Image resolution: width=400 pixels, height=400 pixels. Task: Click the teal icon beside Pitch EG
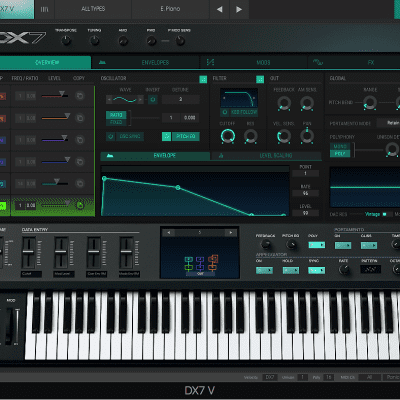pos(166,136)
